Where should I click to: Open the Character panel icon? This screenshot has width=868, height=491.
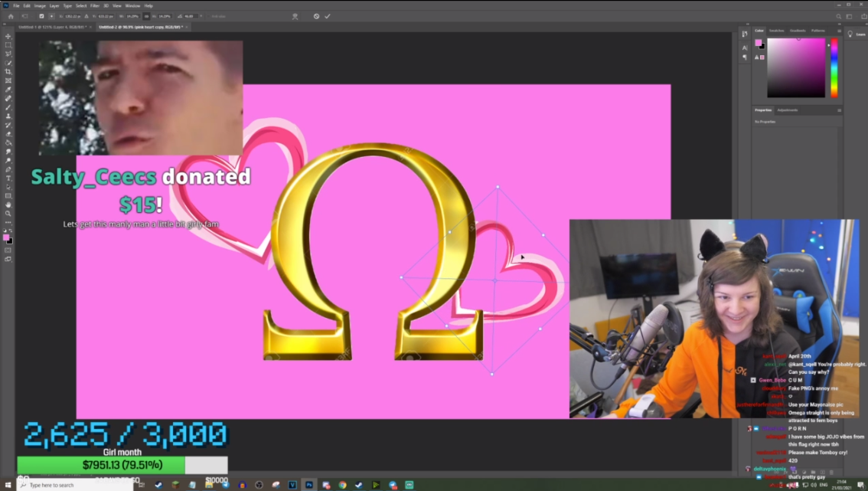tap(745, 47)
